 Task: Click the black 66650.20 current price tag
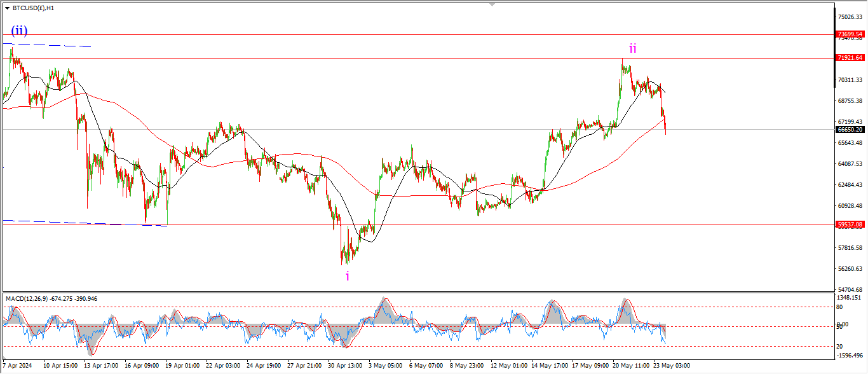point(850,129)
